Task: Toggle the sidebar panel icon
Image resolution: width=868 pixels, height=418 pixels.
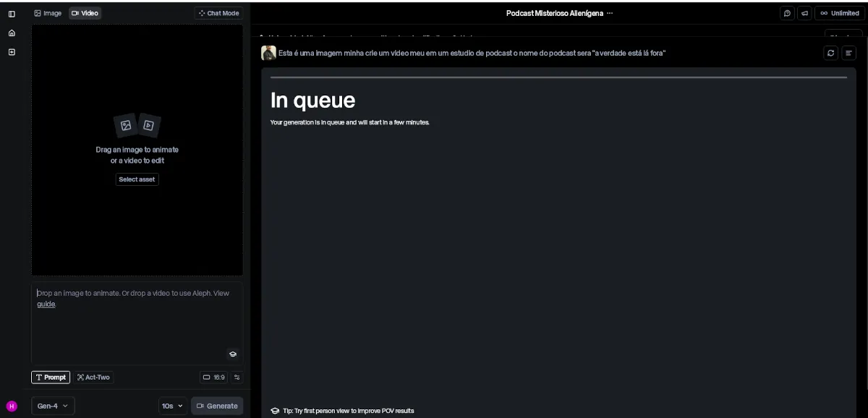Action: click(12, 13)
